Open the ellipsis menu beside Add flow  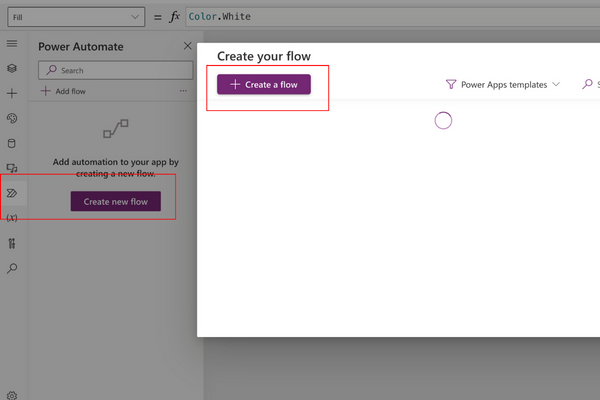(183, 91)
